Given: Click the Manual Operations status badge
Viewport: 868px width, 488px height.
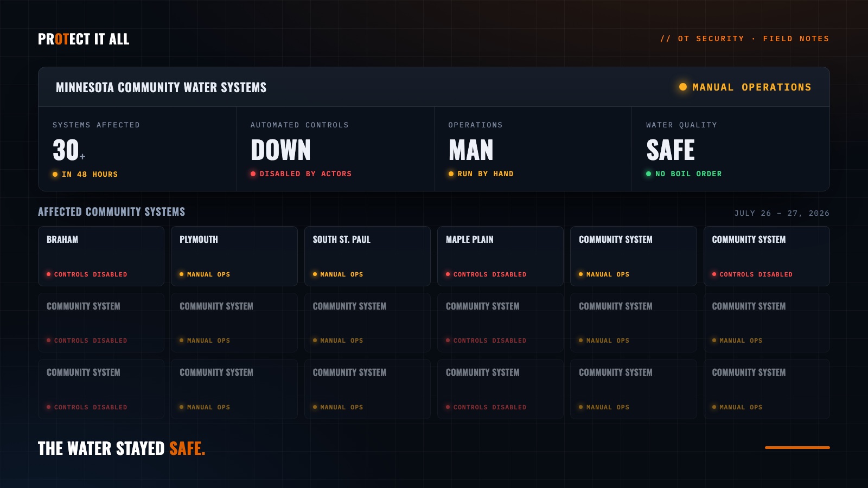Looking at the screenshot, I should point(745,87).
